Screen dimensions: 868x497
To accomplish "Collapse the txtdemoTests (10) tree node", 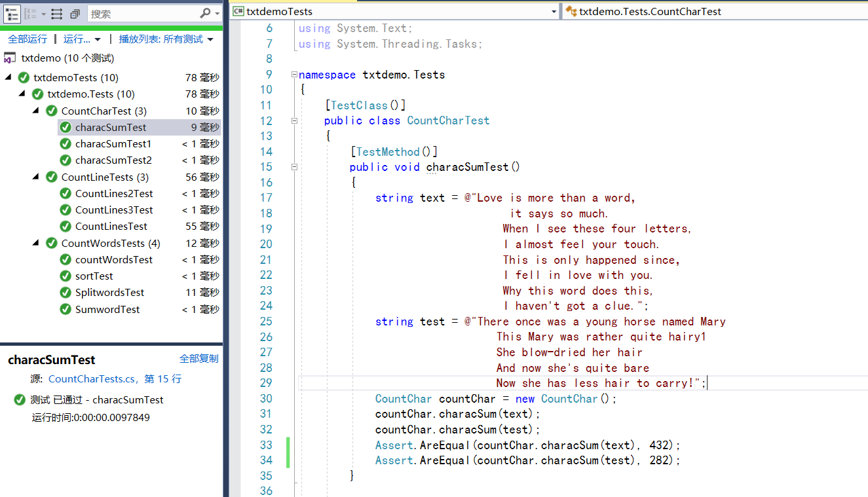I will (9, 77).
